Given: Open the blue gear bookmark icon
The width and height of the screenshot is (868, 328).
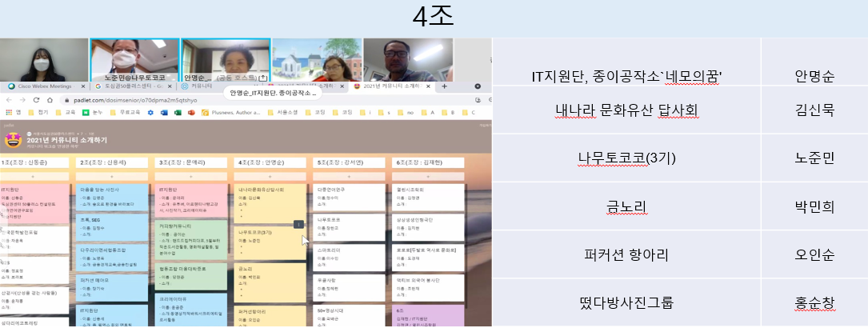Looking at the screenshot, I should 150,112.
